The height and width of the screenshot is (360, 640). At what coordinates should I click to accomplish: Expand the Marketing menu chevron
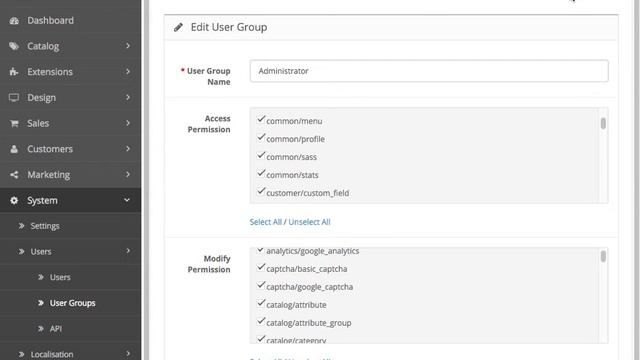coord(128,174)
